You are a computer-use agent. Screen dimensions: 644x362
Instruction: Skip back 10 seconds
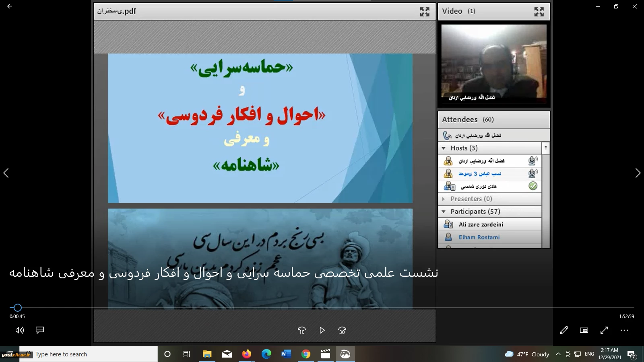point(301,330)
